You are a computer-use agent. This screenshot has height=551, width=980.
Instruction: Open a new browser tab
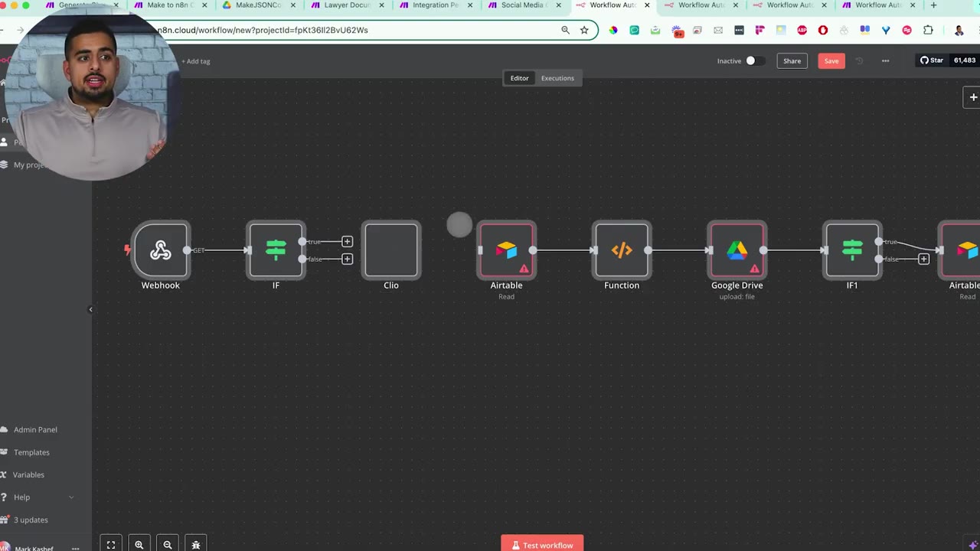(x=933, y=5)
